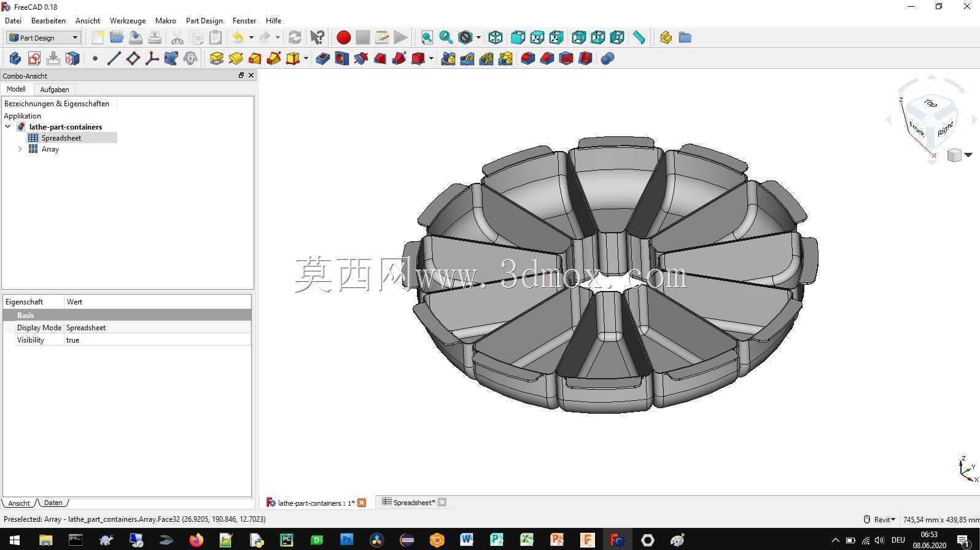This screenshot has width=980, height=550.
Task: Save the current document
Action: [136, 37]
